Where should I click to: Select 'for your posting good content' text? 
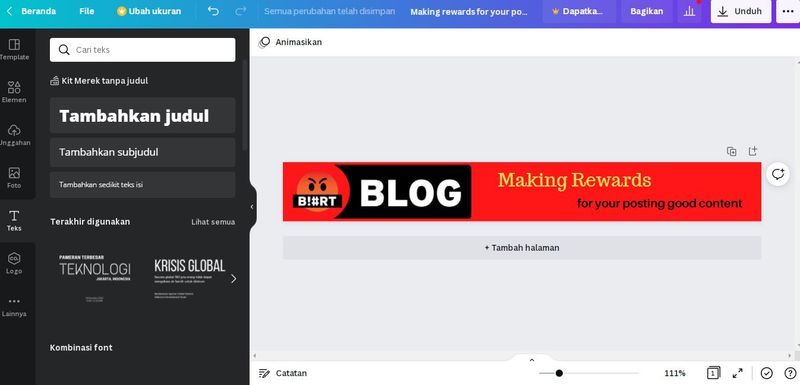pyautogui.click(x=659, y=203)
